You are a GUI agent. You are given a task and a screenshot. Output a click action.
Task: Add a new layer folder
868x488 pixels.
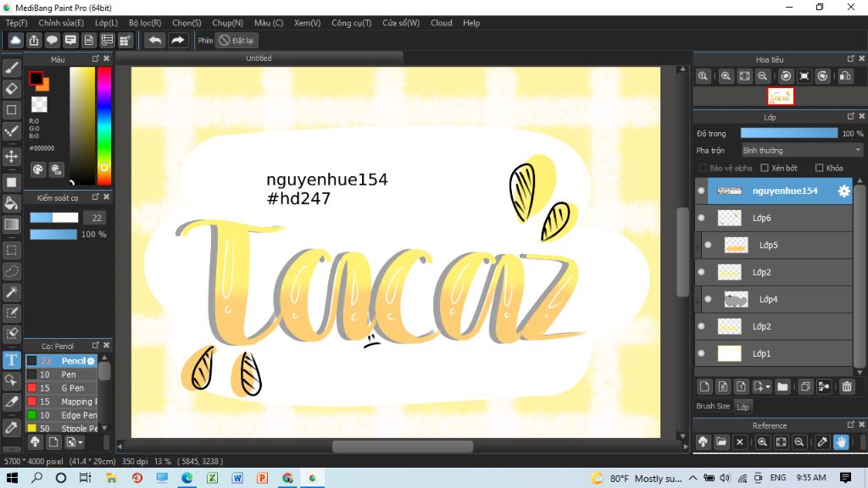click(x=782, y=386)
